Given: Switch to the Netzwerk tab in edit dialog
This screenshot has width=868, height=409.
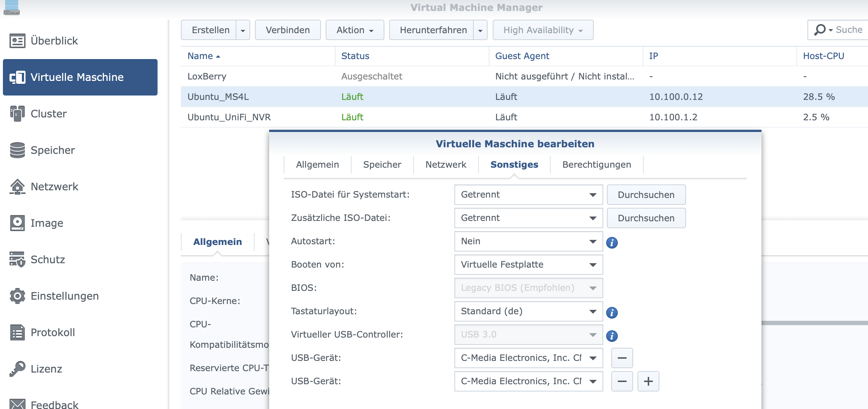Looking at the screenshot, I should pyautogui.click(x=446, y=165).
